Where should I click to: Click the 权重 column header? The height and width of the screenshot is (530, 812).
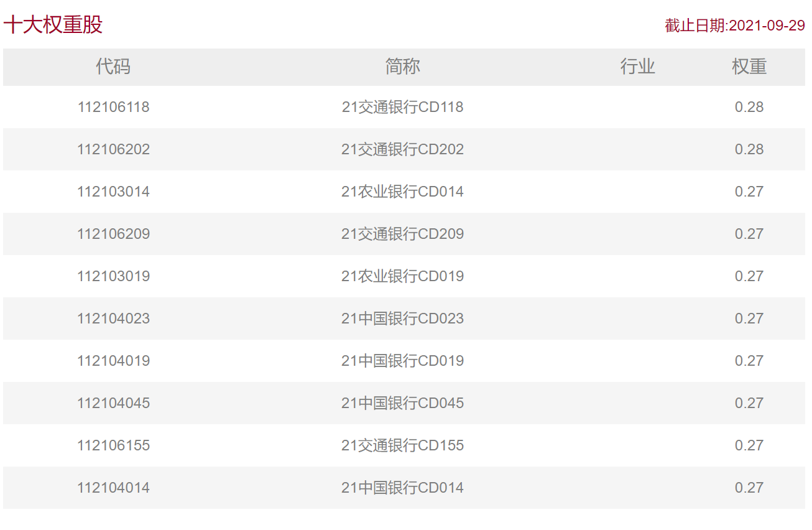(749, 67)
